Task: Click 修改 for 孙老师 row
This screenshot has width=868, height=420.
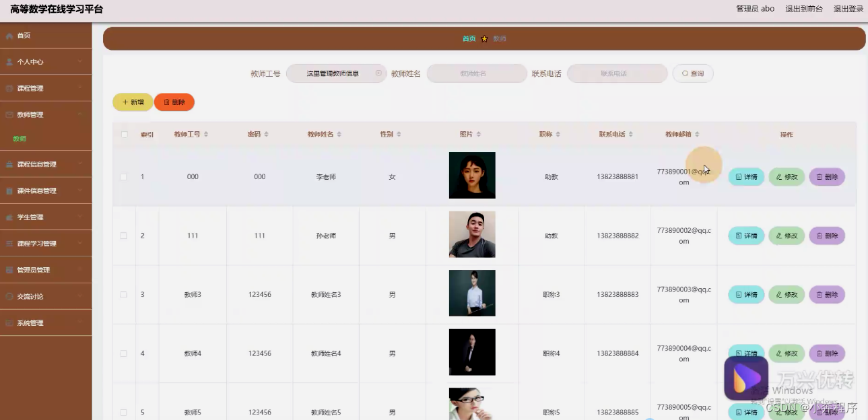Action: pos(787,236)
